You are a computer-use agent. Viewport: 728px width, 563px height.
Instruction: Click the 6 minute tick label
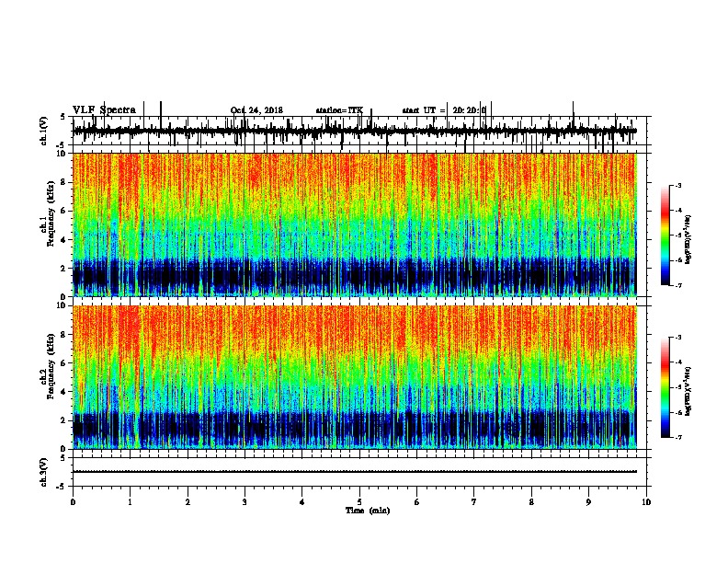(x=417, y=501)
